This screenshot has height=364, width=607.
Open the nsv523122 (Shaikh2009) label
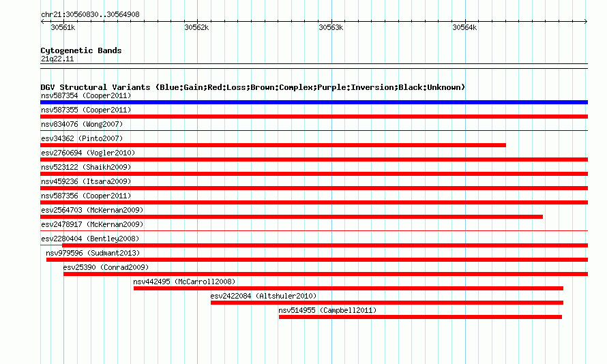[86, 167]
